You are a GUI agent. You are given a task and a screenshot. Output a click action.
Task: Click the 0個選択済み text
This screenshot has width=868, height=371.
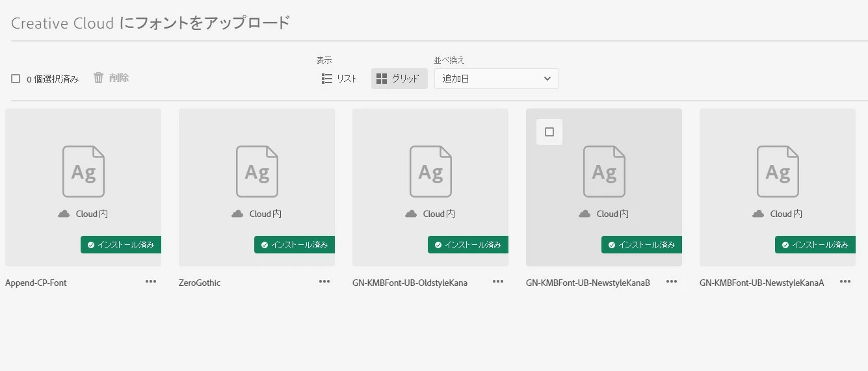(x=53, y=79)
